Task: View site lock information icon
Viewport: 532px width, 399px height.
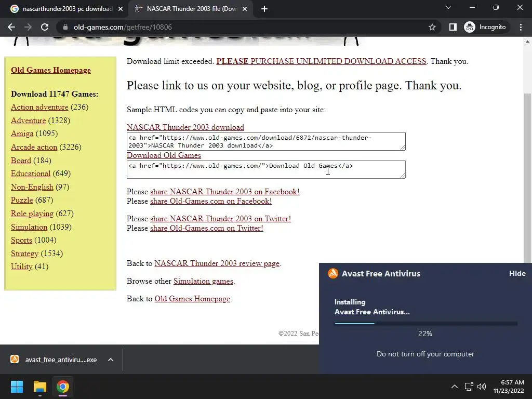Action: coord(65,27)
